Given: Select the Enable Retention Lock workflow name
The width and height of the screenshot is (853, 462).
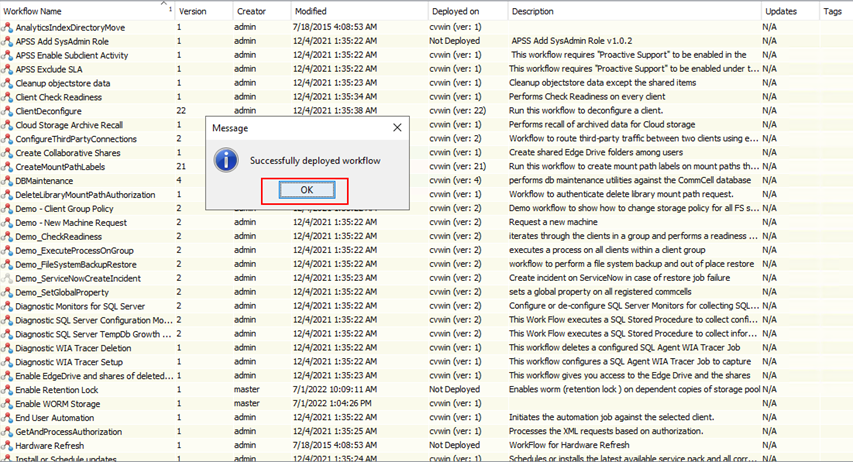Looking at the screenshot, I should (x=57, y=390).
